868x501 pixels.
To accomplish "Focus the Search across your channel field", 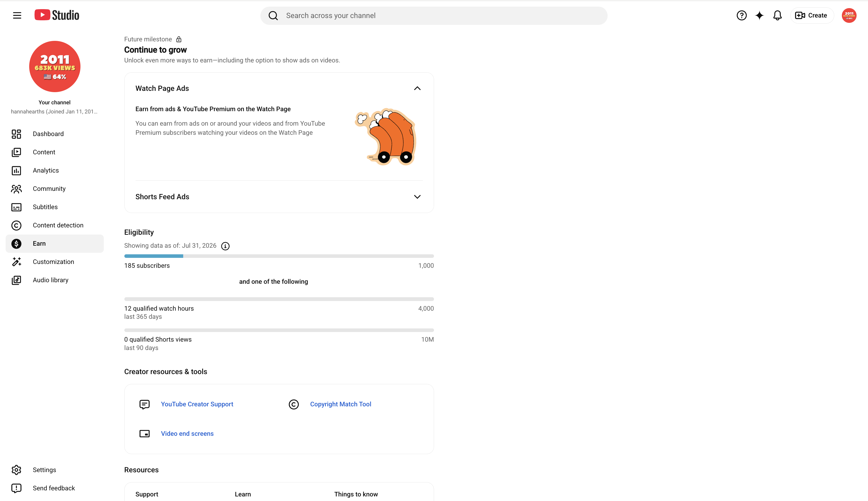I will (x=434, y=15).
